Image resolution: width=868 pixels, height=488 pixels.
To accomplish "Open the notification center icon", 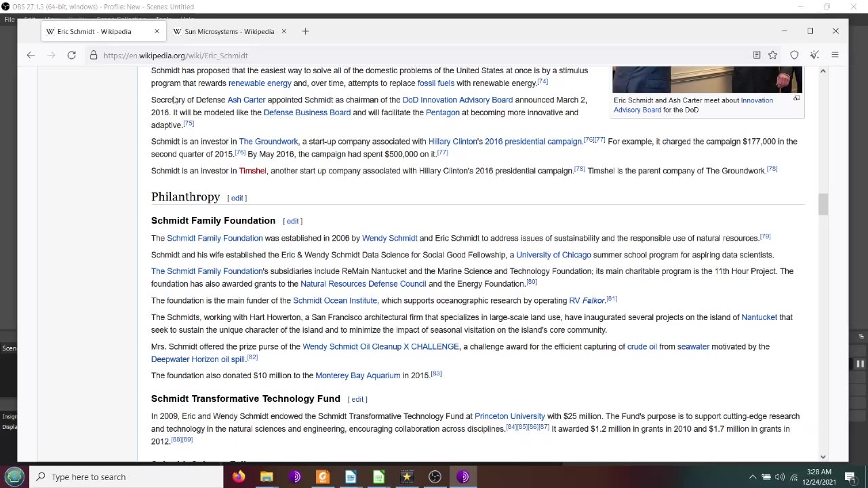I will pos(850,476).
